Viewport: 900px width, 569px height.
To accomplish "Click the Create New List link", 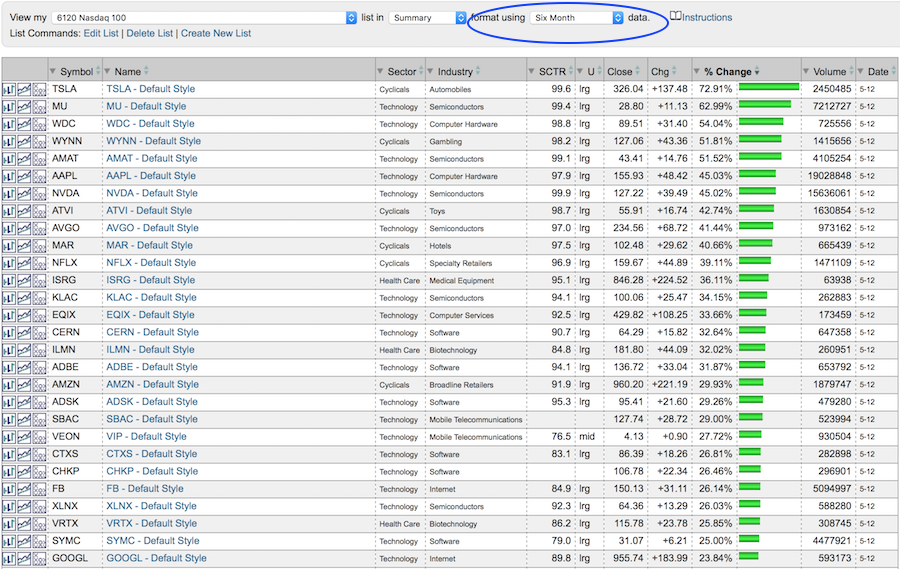I will [216, 34].
